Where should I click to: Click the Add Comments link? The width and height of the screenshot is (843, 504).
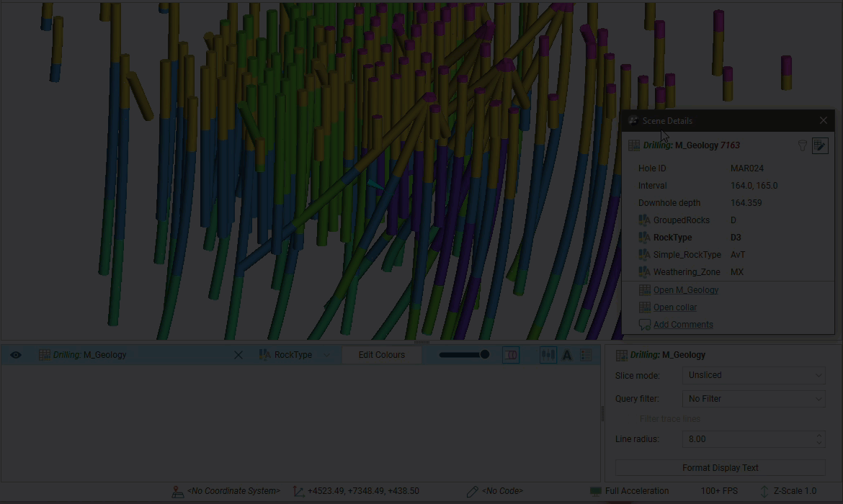pyautogui.click(x=683, y=325)
